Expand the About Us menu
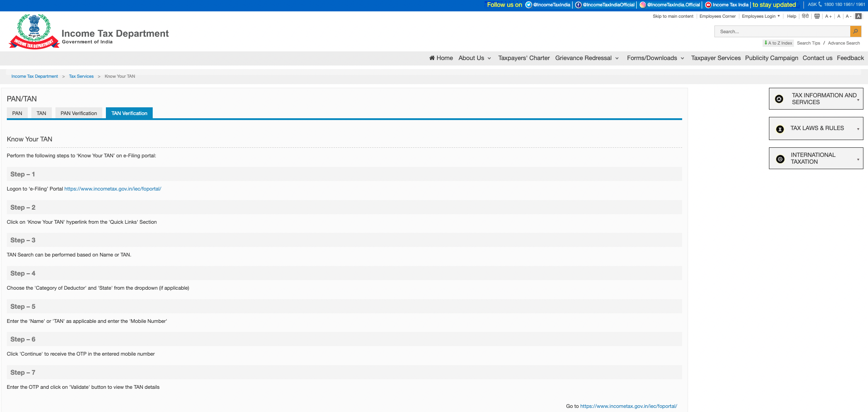The width and height of the screenshot is (868, 412). pyautogui.click(x=474, y=58)
